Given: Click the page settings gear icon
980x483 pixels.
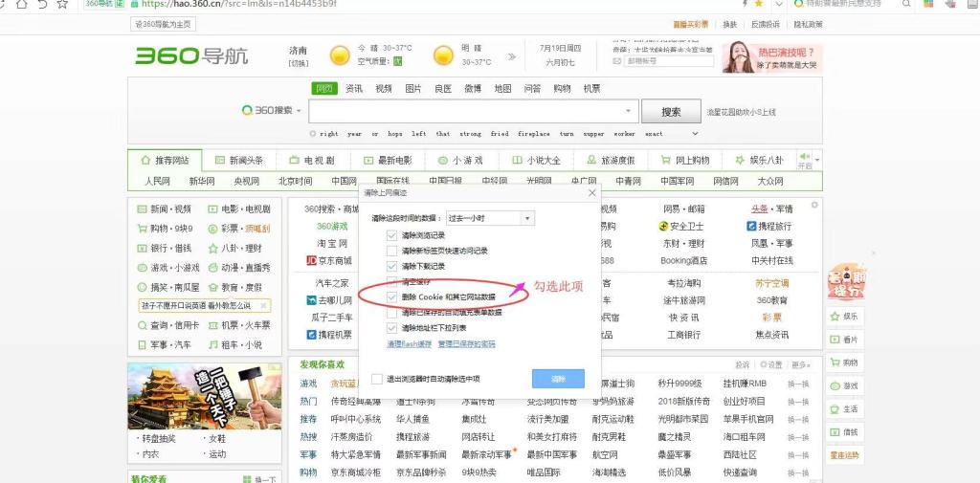Looking at the screenshot, I should 813,205.
